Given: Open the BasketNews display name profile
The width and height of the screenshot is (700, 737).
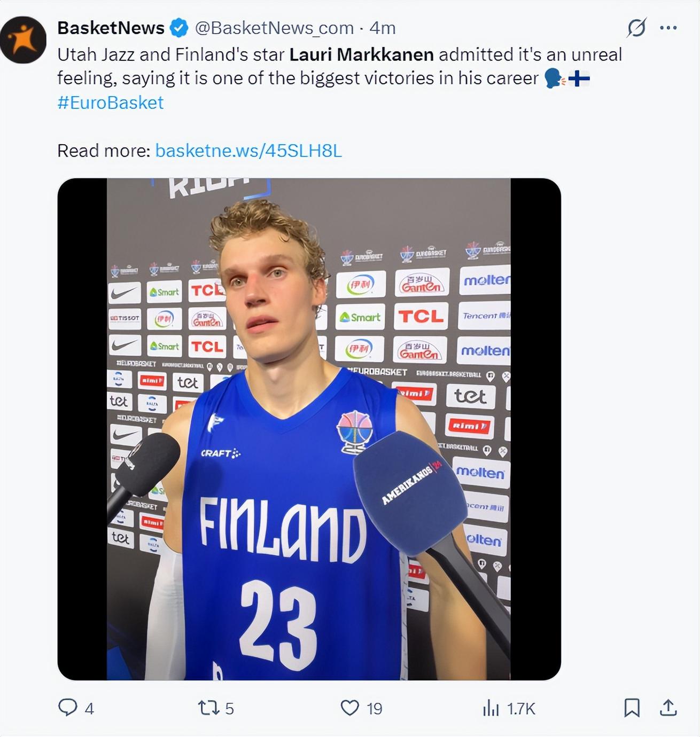Looking at the screenshot, I should click(111, 28).
